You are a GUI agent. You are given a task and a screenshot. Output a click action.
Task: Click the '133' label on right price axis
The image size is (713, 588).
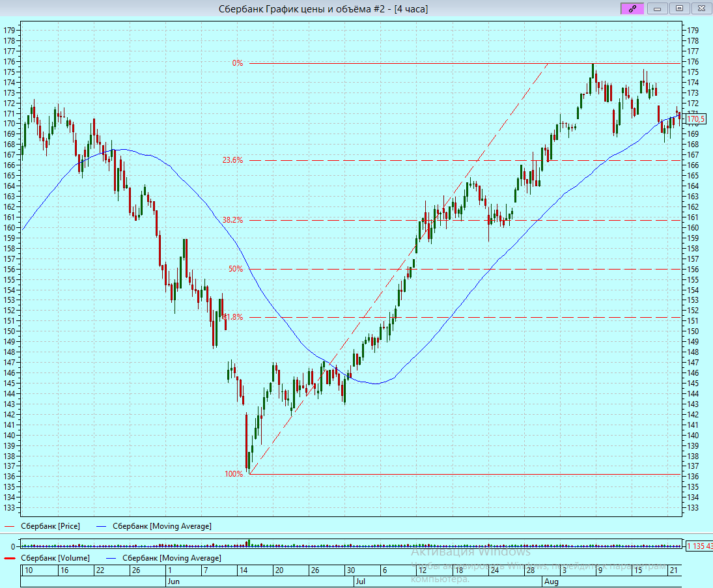[693, 508]
